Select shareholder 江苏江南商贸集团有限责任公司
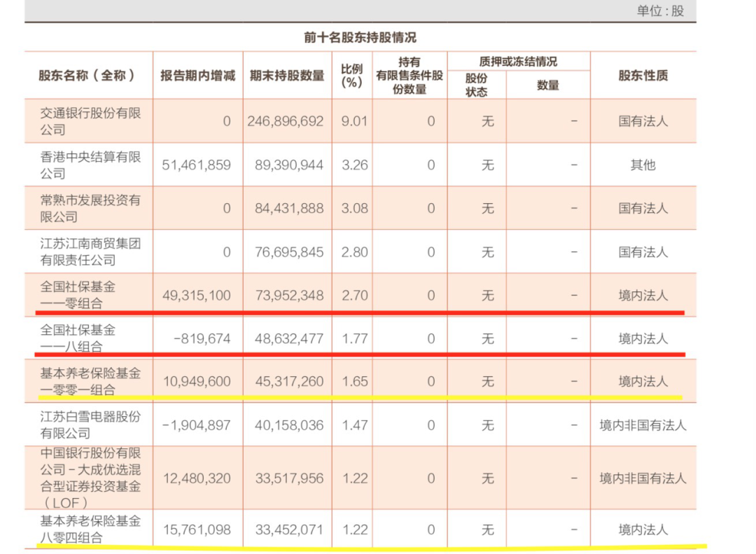 click(90, 252)
